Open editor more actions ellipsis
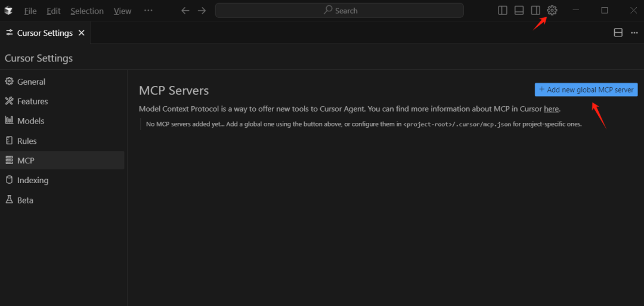 point(634,33)
